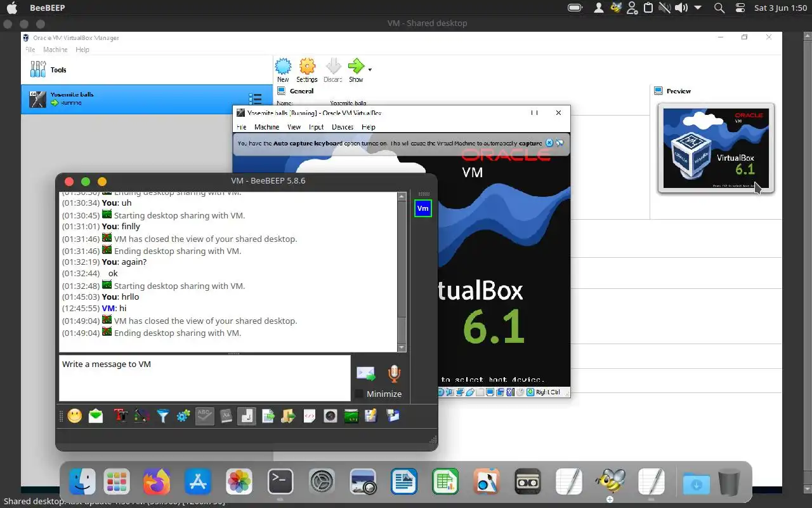812x508 pixels.
Task: Click the last BeeBEEP toolbar icon with blue boxes
Action: pos(393,416)
